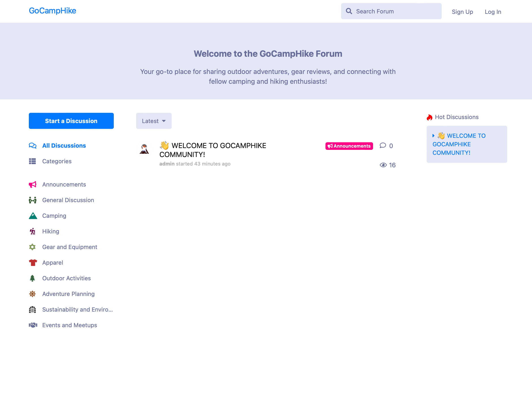Open the Latest sort dropdown
532x398 pixels.
point(154,121)
